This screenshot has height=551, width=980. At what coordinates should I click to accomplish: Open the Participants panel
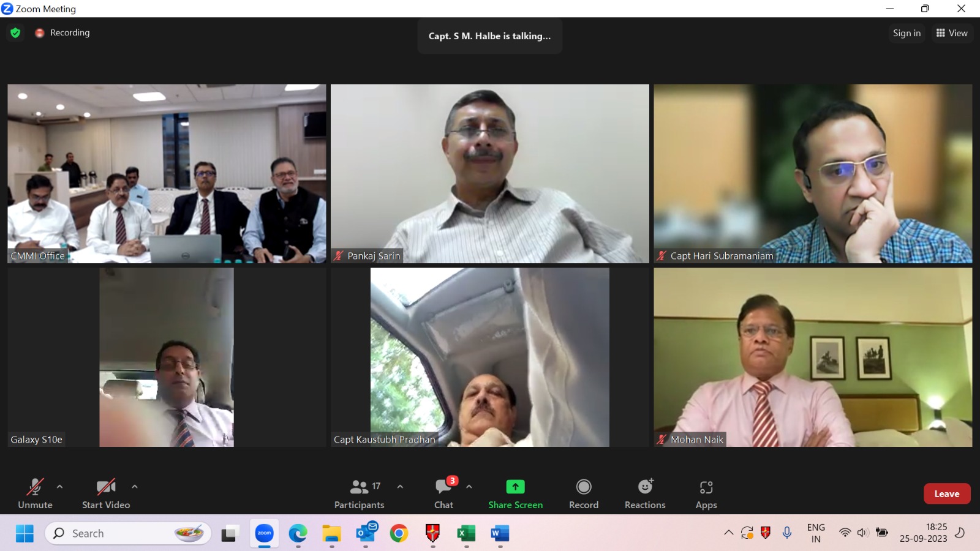point(359,493)
